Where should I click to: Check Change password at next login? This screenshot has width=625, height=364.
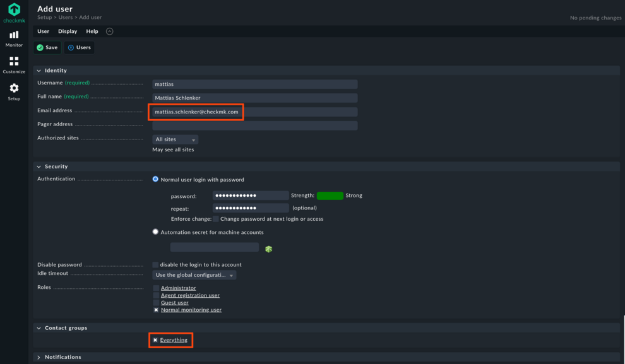pos(215,219)
